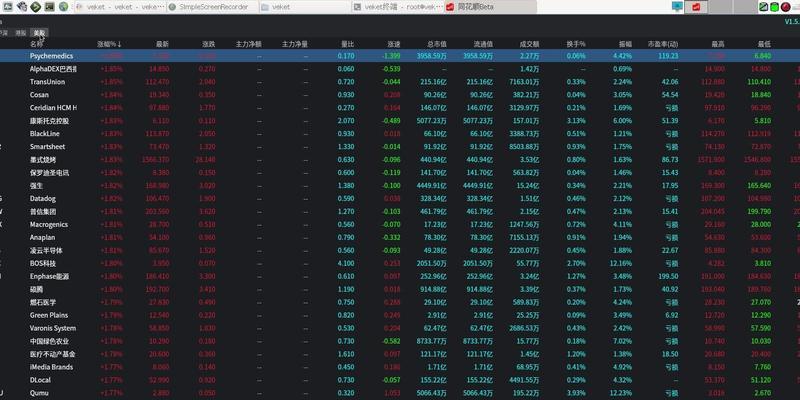Viewport: 800px width, 400px height.
Task: Click the 成交额 column header
Action: (x=529, y=44)
